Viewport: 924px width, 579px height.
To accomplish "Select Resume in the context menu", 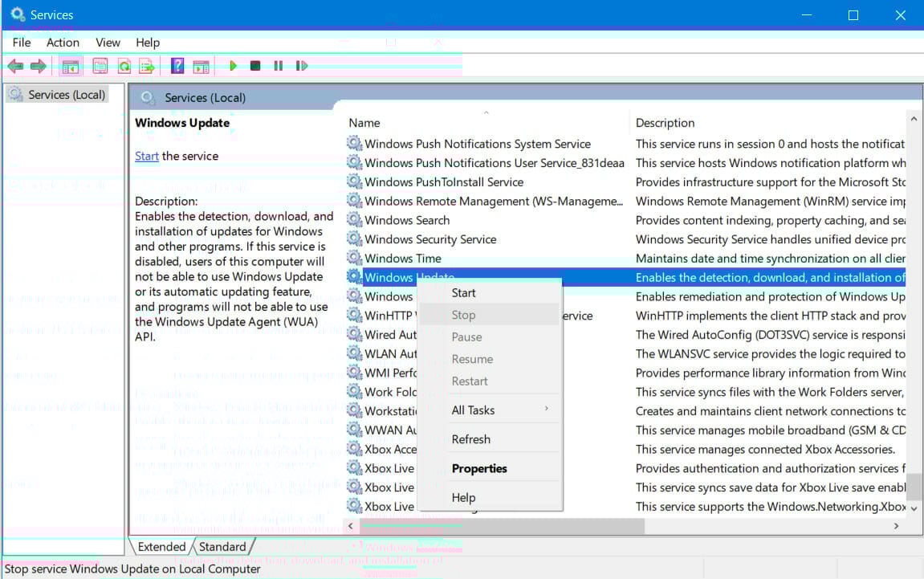I will click(x=489, y=359).
